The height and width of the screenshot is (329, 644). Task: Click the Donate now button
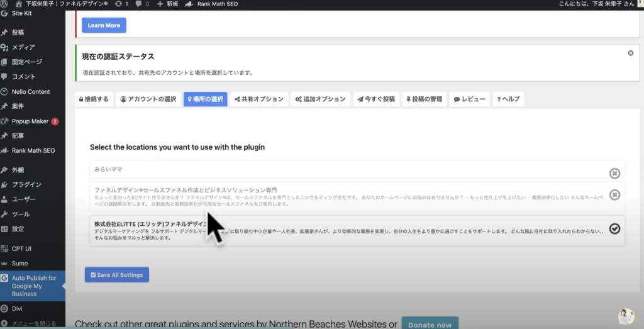click(430, 325)
